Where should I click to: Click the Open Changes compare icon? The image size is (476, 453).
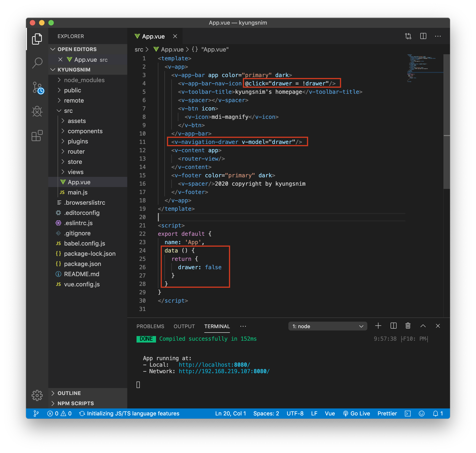408,36
